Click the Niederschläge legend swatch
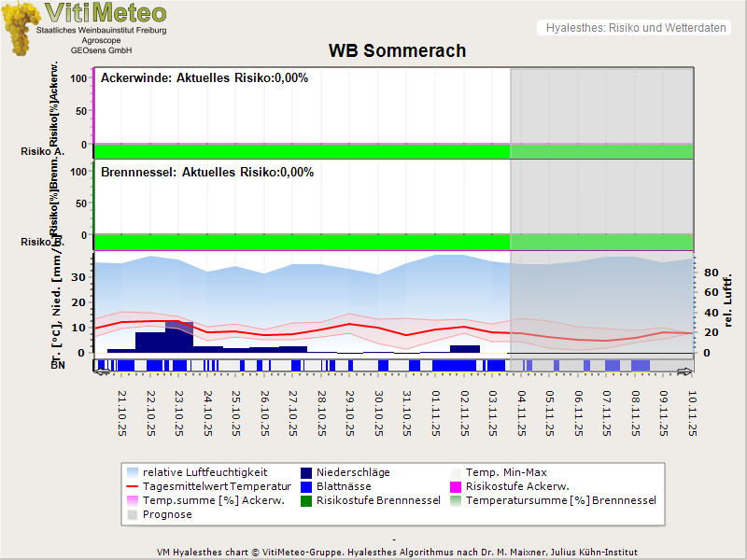The width and height of the screenshot is (747, 560). coord(307,473)
